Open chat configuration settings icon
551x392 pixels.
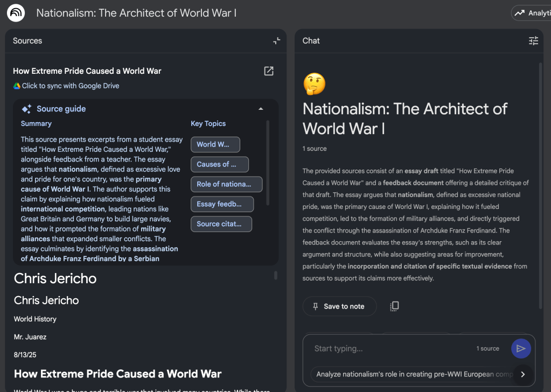click(533, 41)
